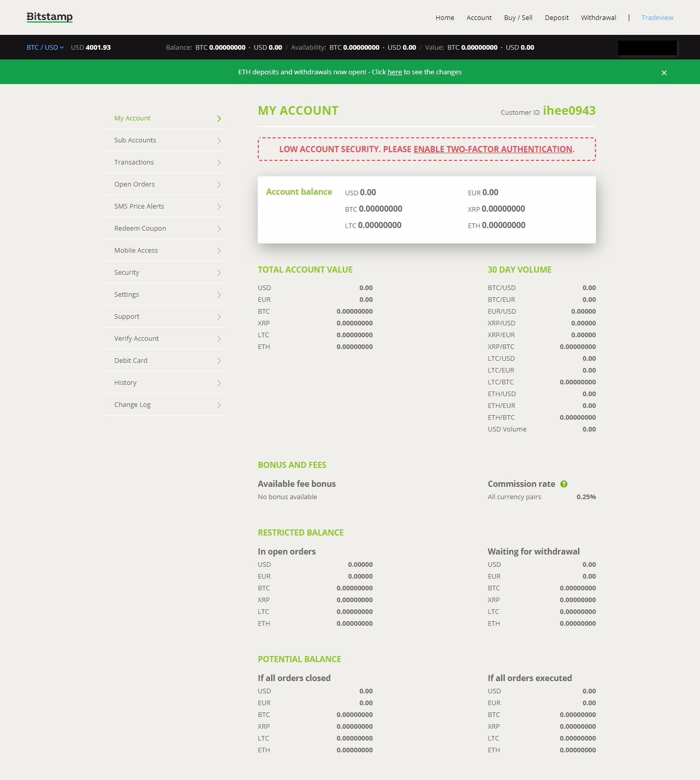
Task: Open the Commission rate help icon
Action: 564,484
